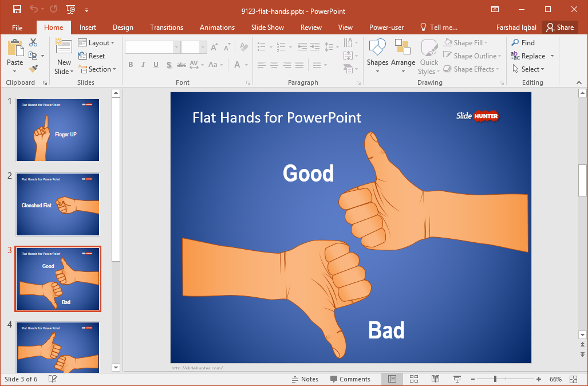This screenshot has height=386, width=588.
Task: Toggle Bold formatting
Action: [131, 65]
